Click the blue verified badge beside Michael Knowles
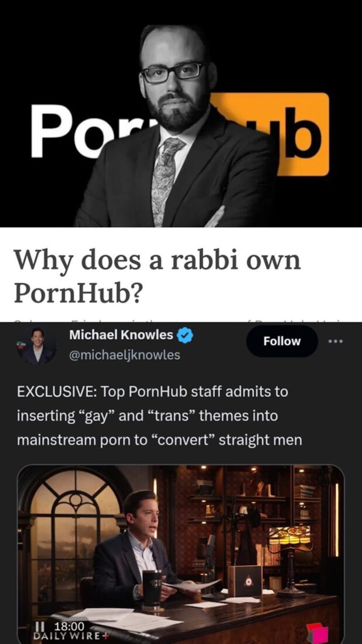362x644 pixels. (185, 336)
